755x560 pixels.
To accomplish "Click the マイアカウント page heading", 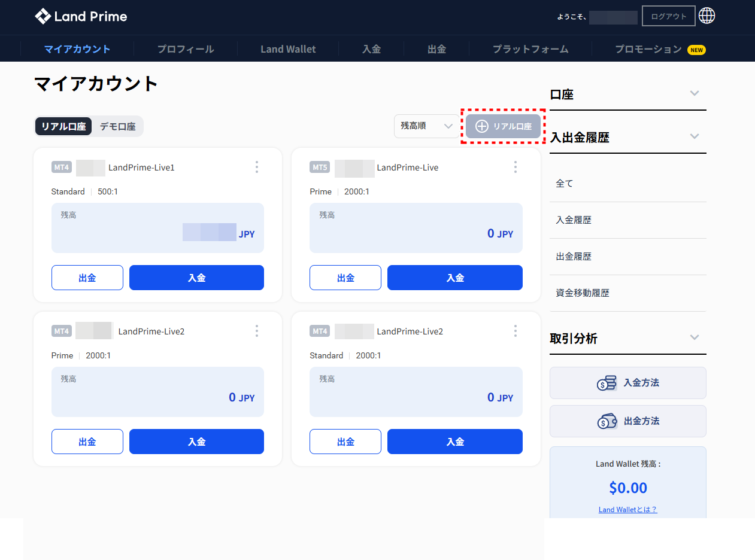I will click(96, 84).
